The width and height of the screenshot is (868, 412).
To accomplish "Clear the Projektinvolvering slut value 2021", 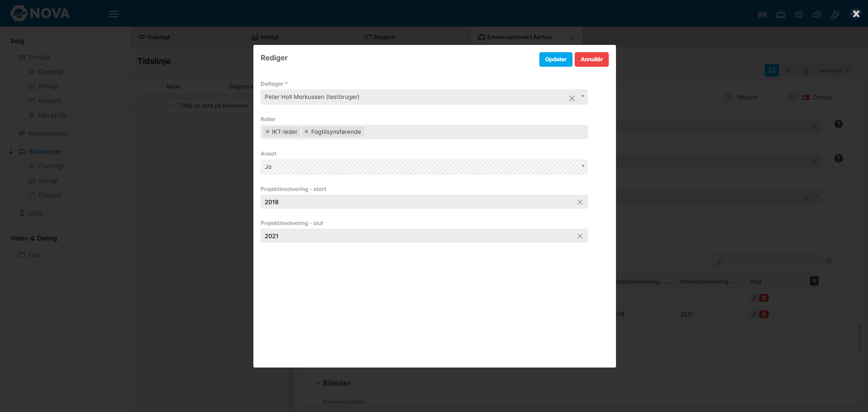I will coord(580,236).
